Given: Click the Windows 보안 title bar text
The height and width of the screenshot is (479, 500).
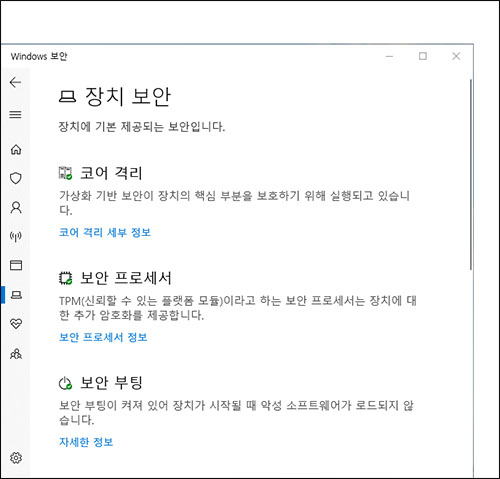Looking at the screenshot, I should coord(39,56).
